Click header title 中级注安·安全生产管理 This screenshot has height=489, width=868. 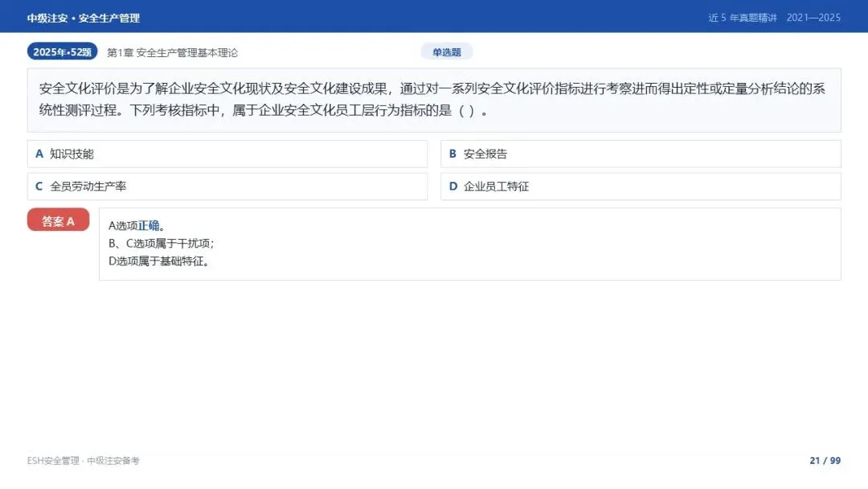pyautogui.click(x=83, y=18)
